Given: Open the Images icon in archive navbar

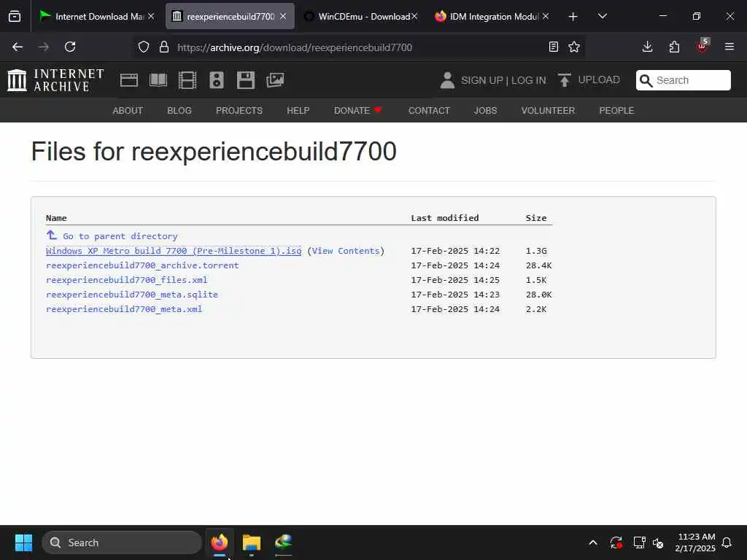Looking at the screenshot, I should point(275,80).
